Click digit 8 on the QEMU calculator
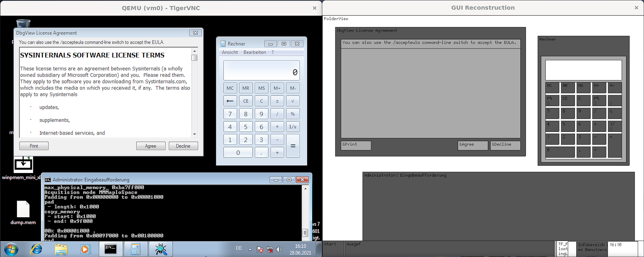 (x=246, y=114)
